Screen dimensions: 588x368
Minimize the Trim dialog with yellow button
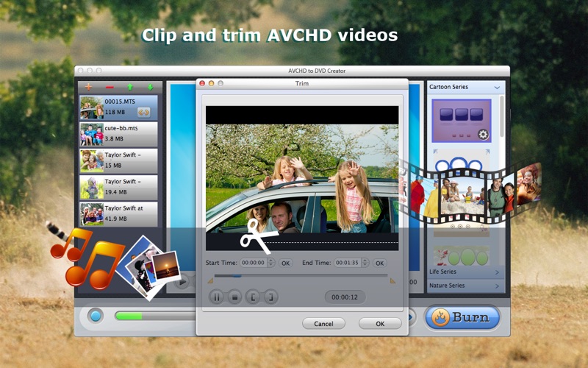point(211,83)
